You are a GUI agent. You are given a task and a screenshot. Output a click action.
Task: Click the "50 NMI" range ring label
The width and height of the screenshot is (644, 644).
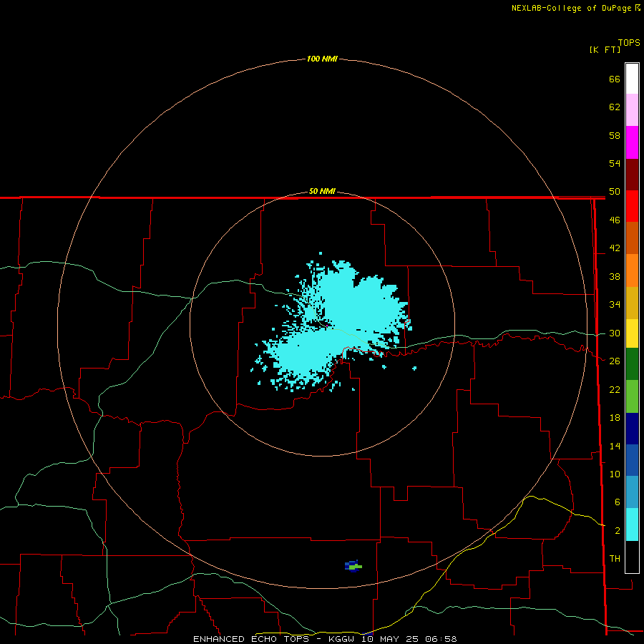tap(322, 191)
